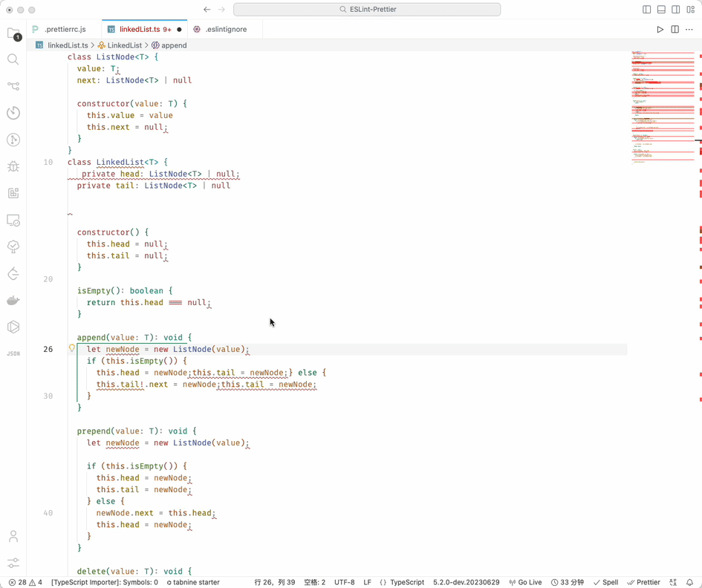The width and height of the screenshot is (702, 588).
Task: Click 'class LinkedList<T> {' code line
Action: click(x=118, y=162)
